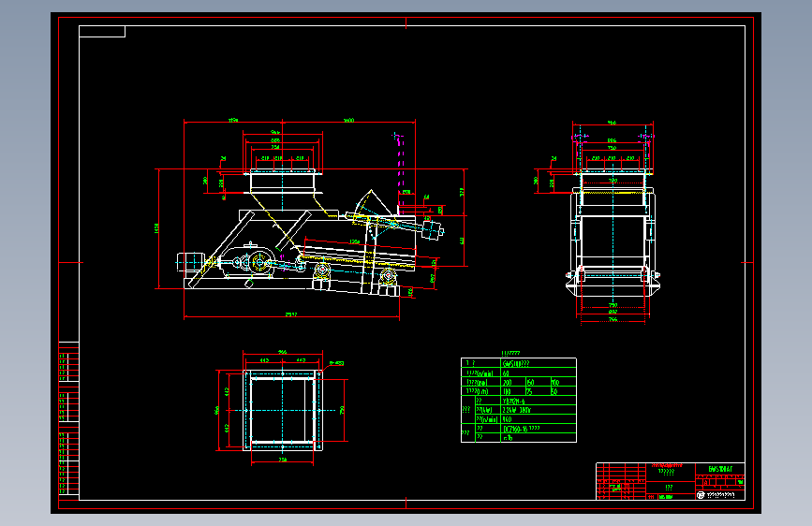Click the company logo icon in title block
Screen dimensions: 812x526
701,495
